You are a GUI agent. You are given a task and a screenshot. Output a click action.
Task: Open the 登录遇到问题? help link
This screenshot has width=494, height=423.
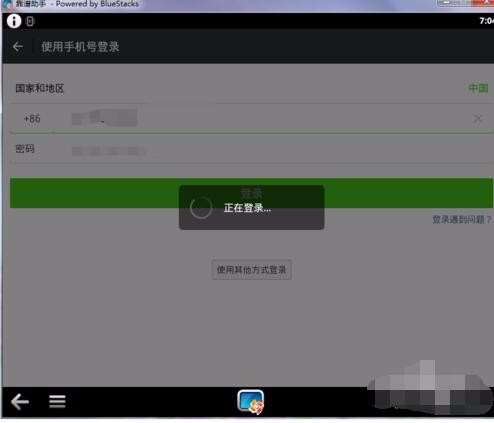[x=462, y=219]
